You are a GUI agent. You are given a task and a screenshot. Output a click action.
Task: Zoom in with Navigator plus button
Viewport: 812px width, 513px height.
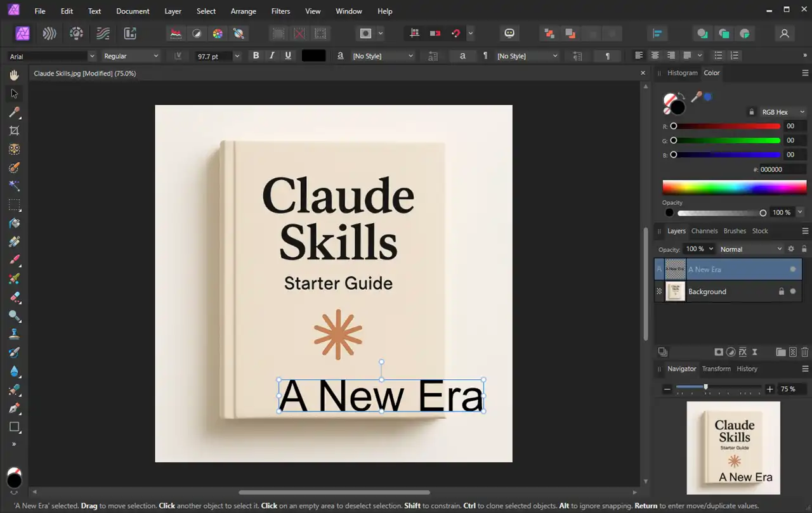click(x=770, y=389)
